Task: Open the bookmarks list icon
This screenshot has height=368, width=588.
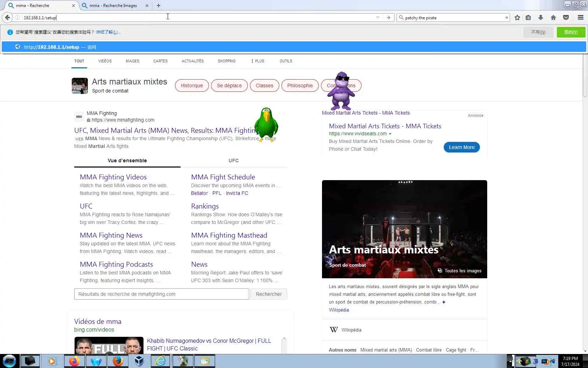Action: point(528,18)
